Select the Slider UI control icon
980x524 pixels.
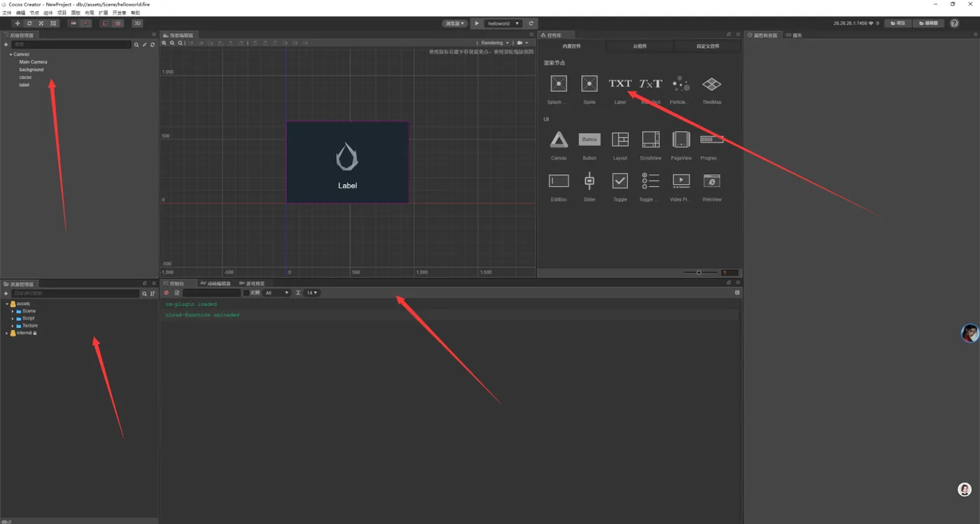tap(589, 181)
